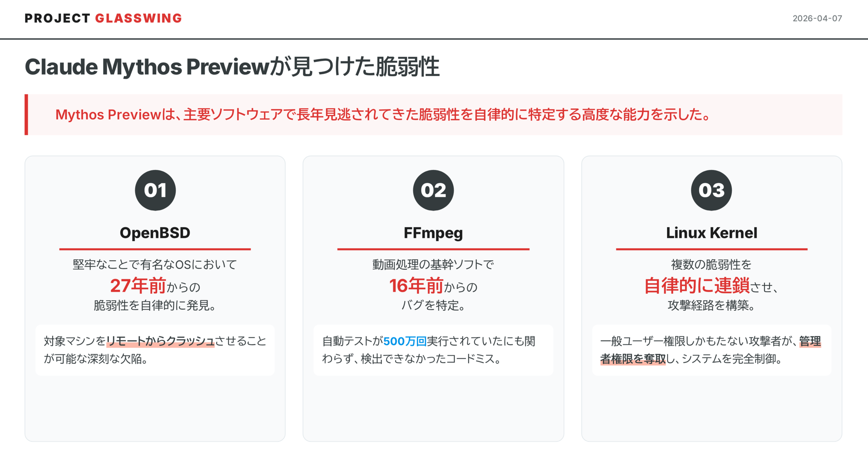Select the OpenBSD card heading
Image resolution: width=868 pixels, height=452 pixels.
[155, 233]
